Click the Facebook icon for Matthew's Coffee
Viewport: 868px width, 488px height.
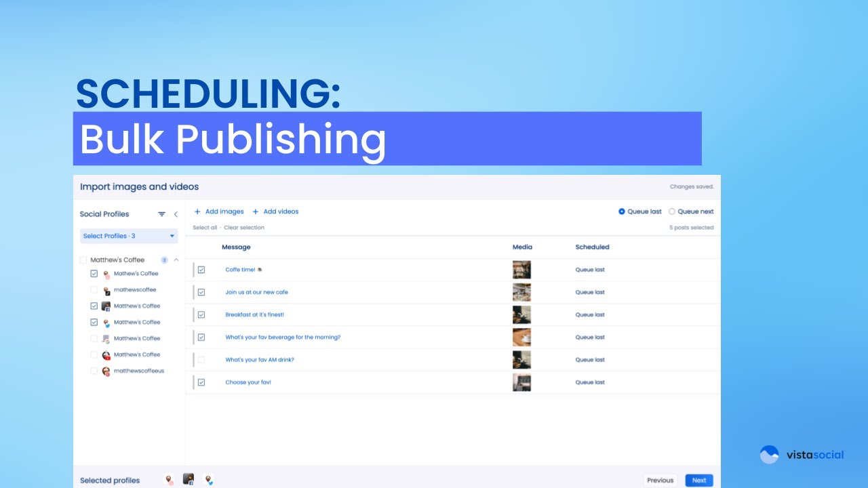(106, 306)
